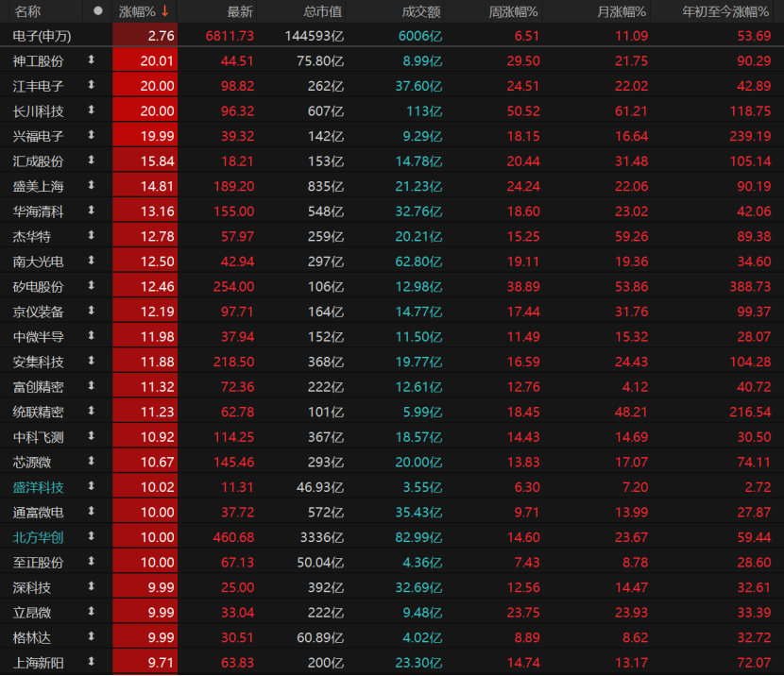Click the marker icon beside 通富微电
This screenshot has width=784, height=676.
(91, 511)
